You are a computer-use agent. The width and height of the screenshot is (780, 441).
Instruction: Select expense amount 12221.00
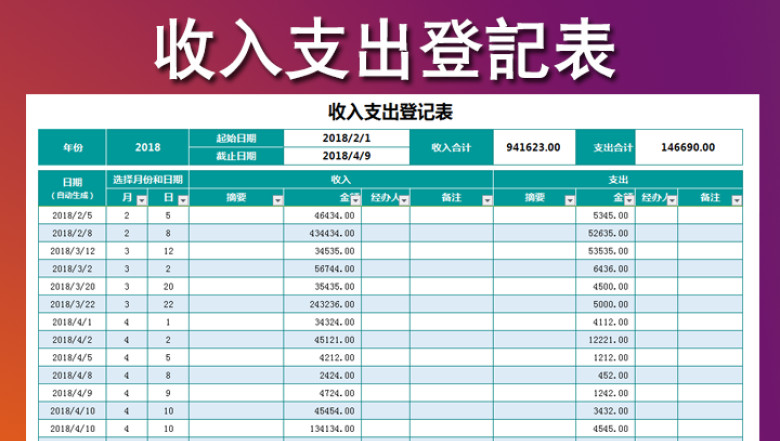pyautogui.click(x=605, y=340)
